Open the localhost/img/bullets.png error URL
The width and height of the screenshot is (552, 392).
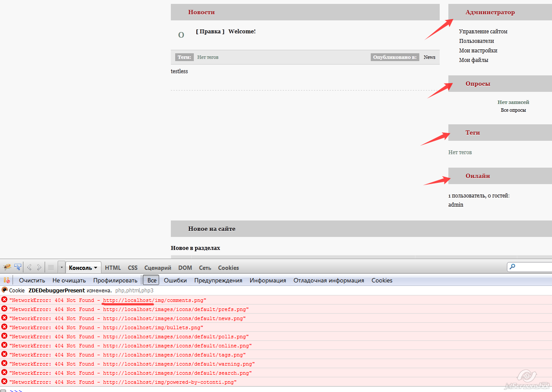click(153, 327)
